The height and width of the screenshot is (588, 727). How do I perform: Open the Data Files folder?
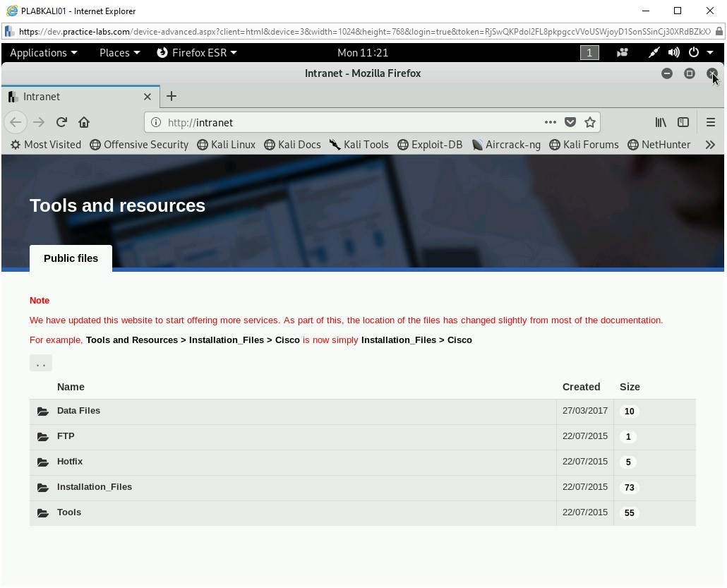tap(78, 411)
